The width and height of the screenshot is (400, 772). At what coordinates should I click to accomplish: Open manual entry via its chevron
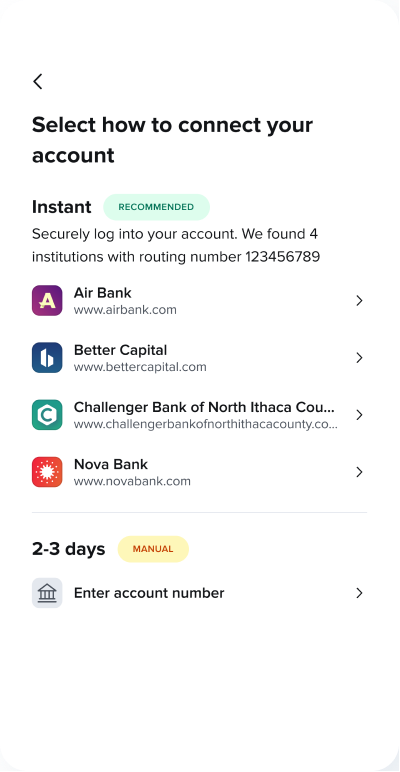click(359, 593)
